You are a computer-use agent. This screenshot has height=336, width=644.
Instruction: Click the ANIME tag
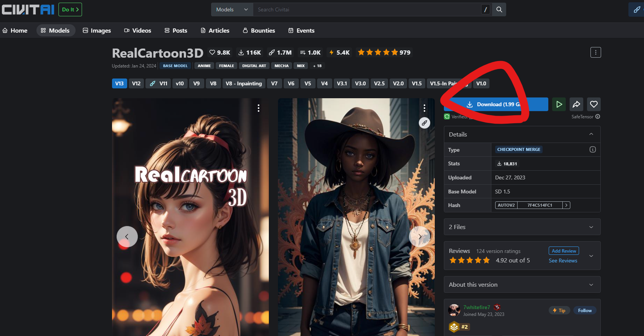(x=204, y=66)
